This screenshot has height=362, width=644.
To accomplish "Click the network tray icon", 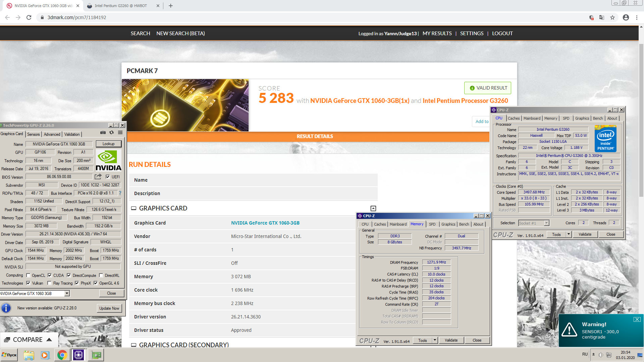I will [x=608, y=355].
